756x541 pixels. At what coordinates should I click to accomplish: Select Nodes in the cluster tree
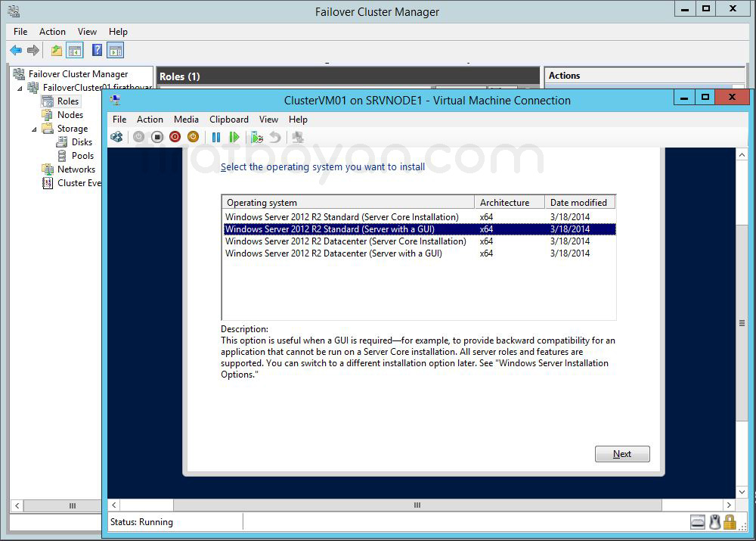70,114
